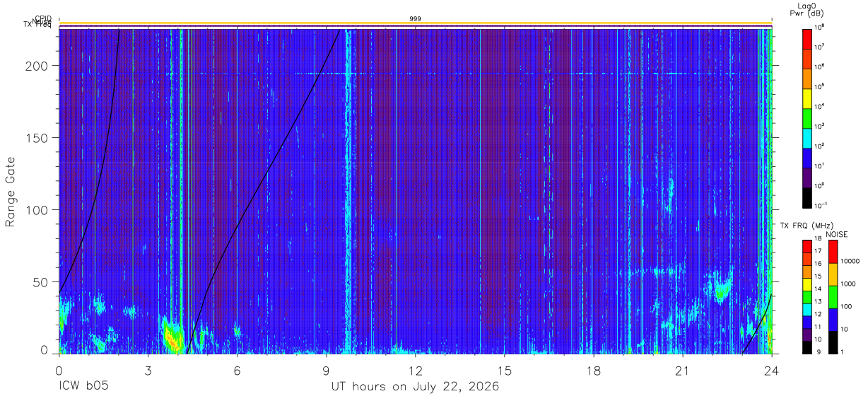Click the 150 tick label on Range Gate axis

pyautogui.click(x=38, y=138)
